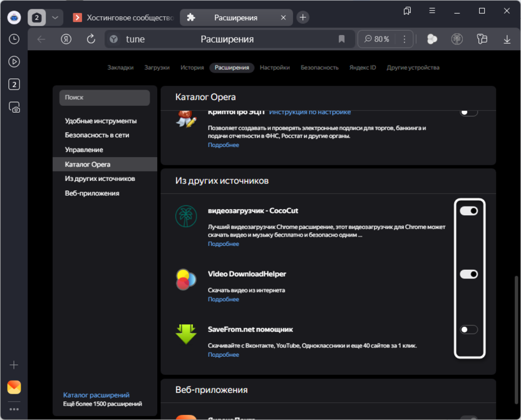Click the КриптоПро ЭЦП extension icon

186,119
